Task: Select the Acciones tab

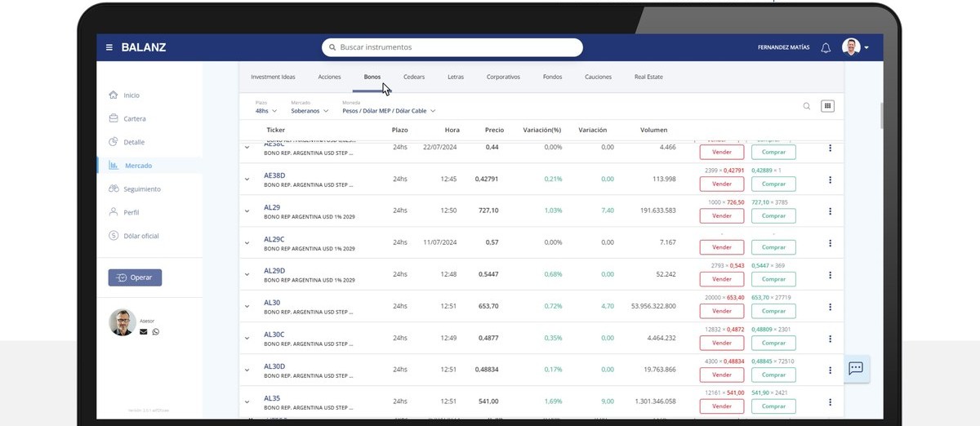Action: pos(329,77)
